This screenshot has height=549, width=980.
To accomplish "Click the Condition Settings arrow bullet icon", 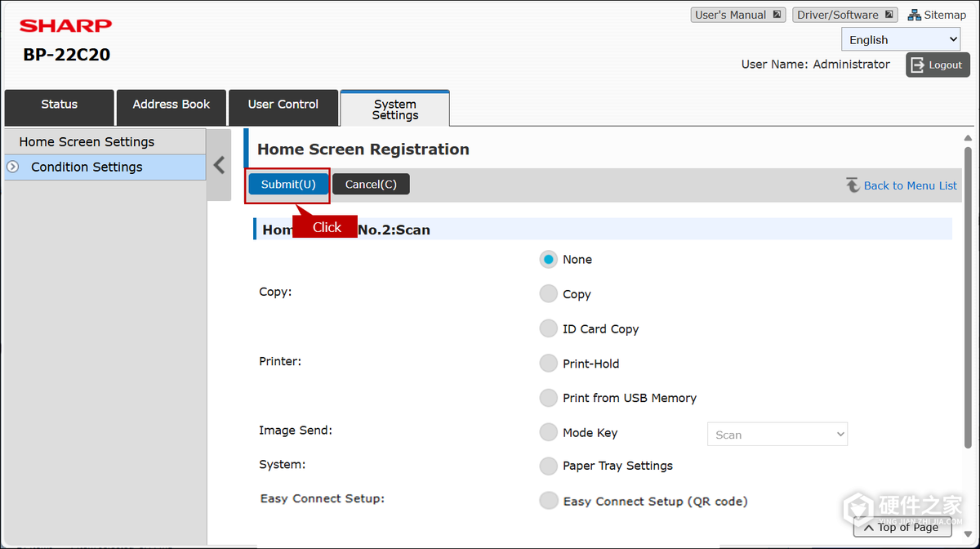I will pos(13,167).
